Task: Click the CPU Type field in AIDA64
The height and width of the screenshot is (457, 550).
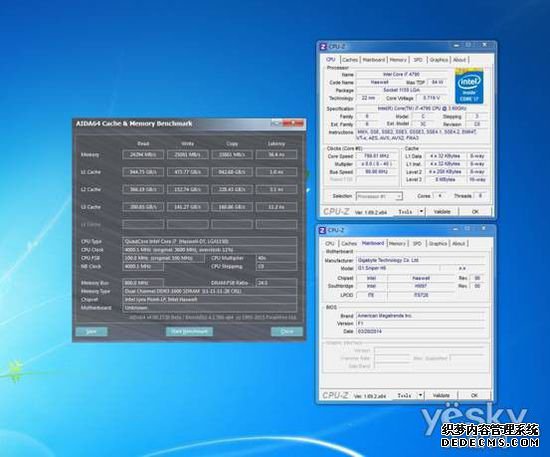Action: (210, 241)
